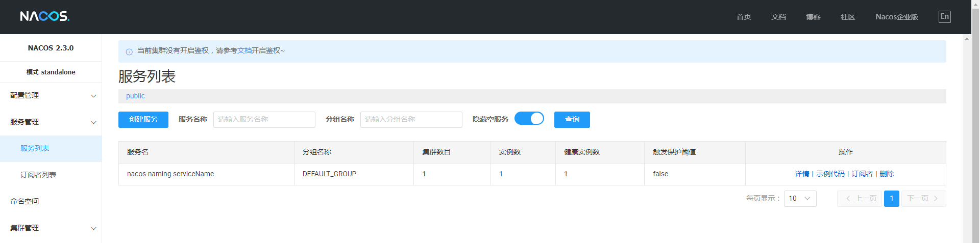This screenshot has height=243, width=980.
Task: Focus the 服务名称 input field
Action: click(264, 120)
